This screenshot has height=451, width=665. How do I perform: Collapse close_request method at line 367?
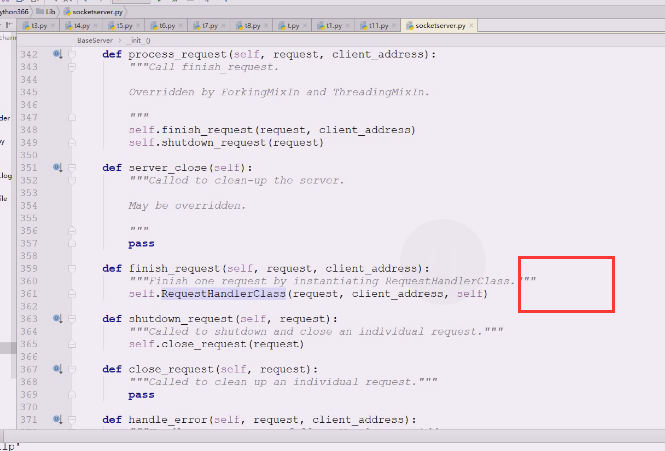72,369
